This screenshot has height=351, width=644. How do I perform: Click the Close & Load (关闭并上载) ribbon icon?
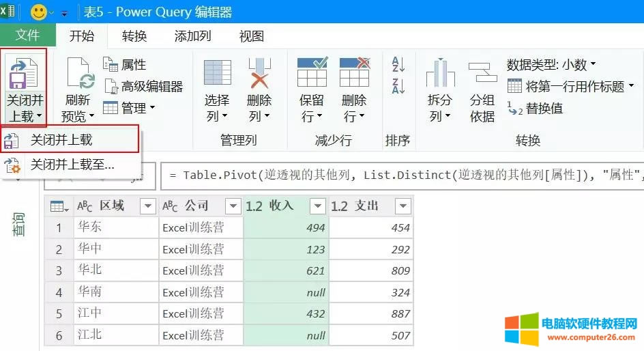(x=24, y=74)
